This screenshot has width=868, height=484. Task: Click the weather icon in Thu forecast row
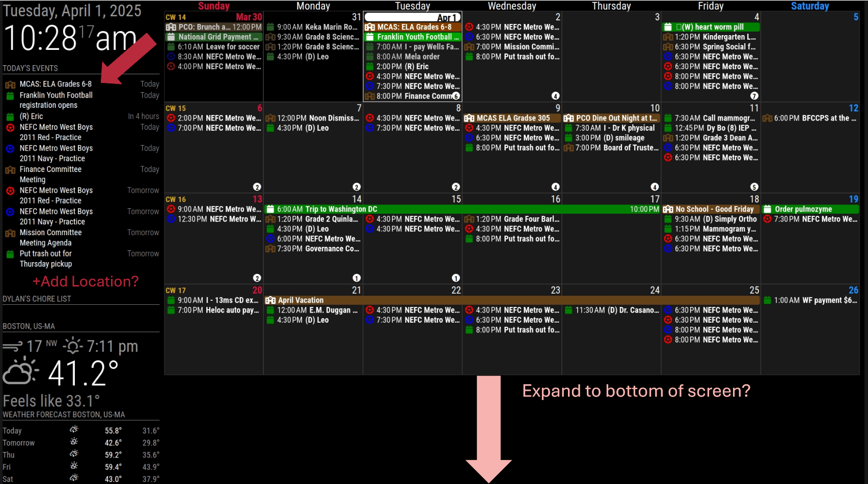[74, 453]
